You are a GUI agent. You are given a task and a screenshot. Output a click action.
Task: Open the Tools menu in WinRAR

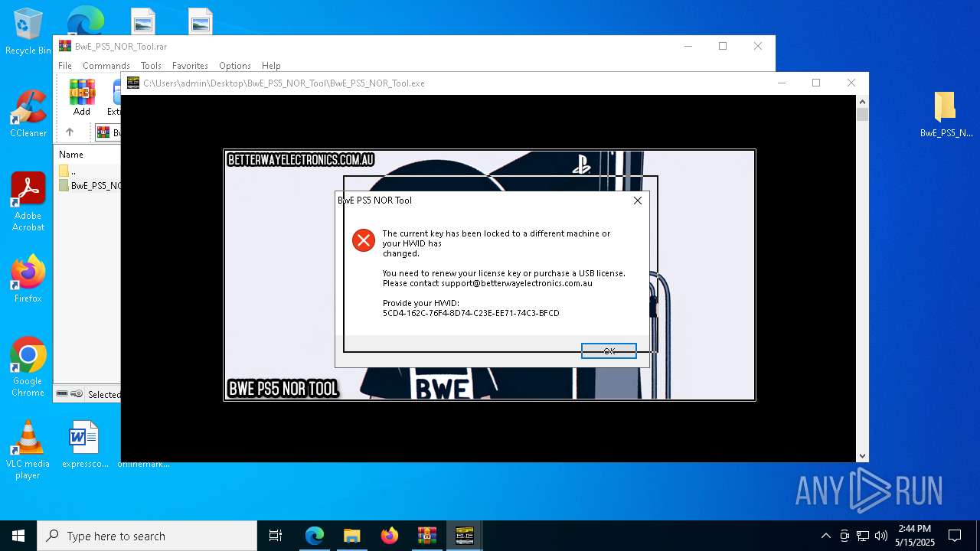tap(151, 66)
